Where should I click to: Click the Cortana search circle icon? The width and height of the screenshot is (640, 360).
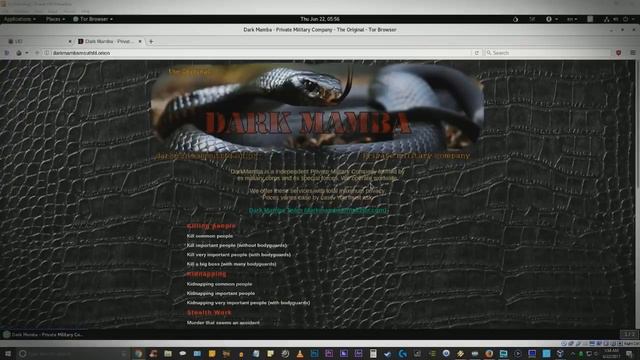pos(23,353)
